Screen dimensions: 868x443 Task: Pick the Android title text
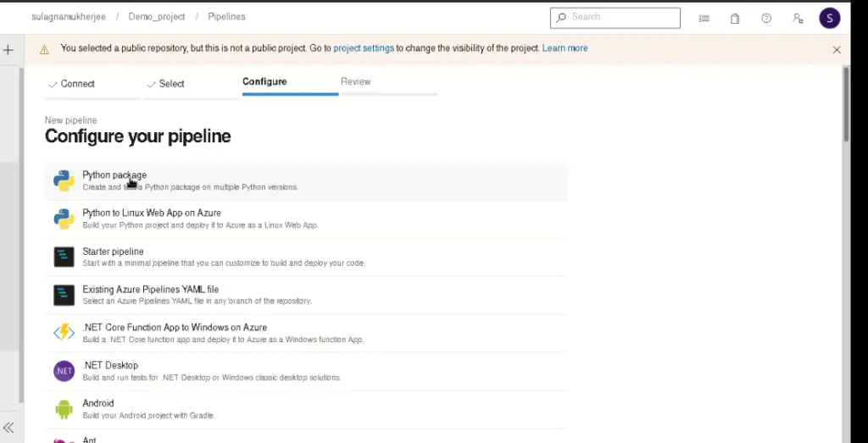98,404
